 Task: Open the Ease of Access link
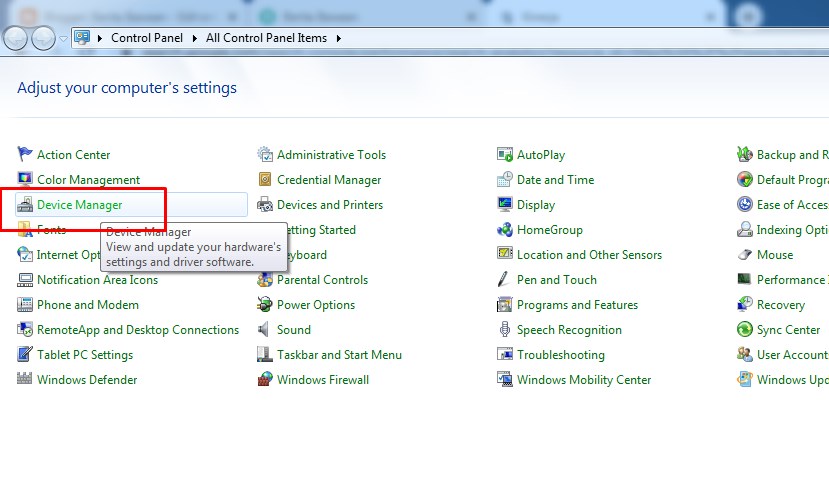[x=793, y=205]
